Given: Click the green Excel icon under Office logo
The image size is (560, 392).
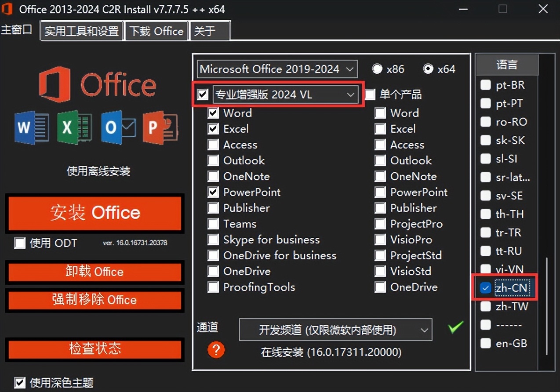Looking at the screenshot, I should [74, 128].
